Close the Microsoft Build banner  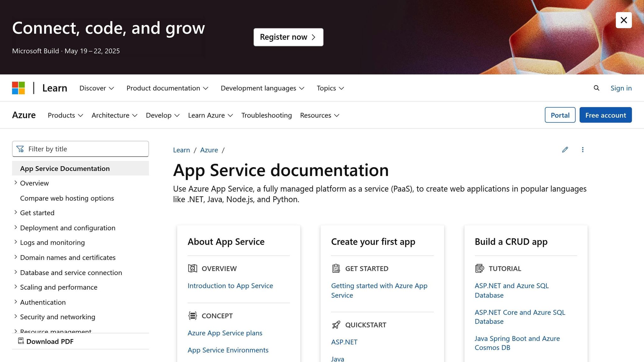[624, 20]
